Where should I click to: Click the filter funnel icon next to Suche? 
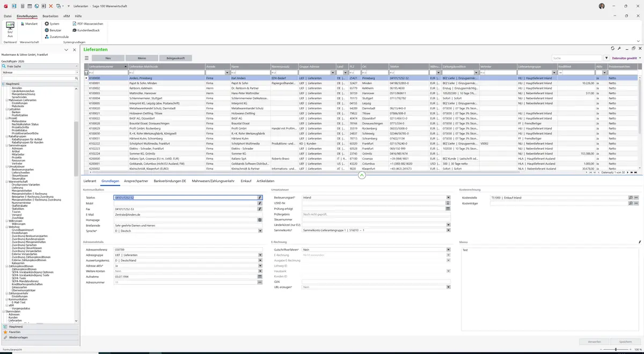point(606,58)
